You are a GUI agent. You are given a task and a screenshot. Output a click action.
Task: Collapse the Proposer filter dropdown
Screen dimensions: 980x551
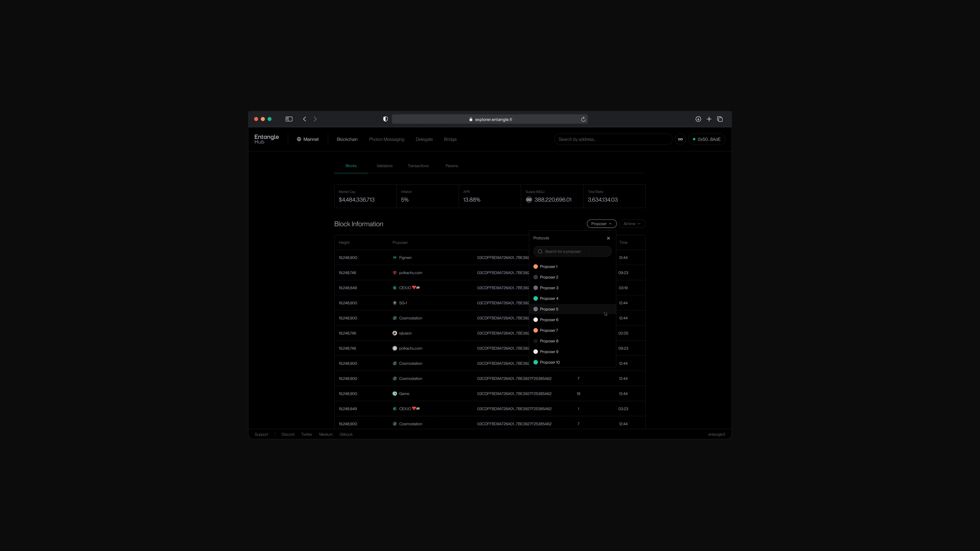(601, 224)
